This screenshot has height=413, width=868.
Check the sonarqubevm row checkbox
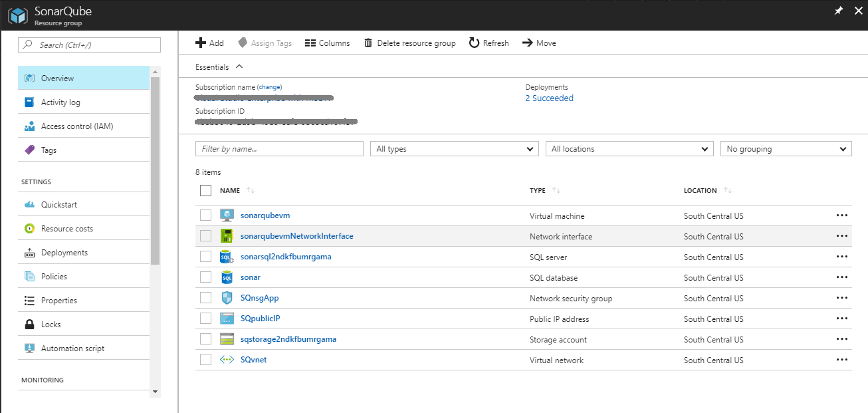point(205,215)
